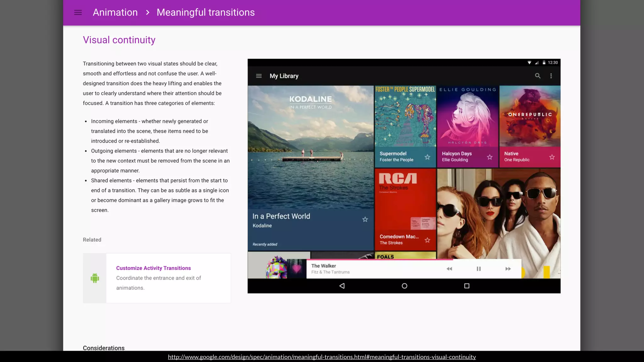The height and width of the screenshot is (362, 644).
Task: Click the Visual continuity heading
Action: point(119,40)
